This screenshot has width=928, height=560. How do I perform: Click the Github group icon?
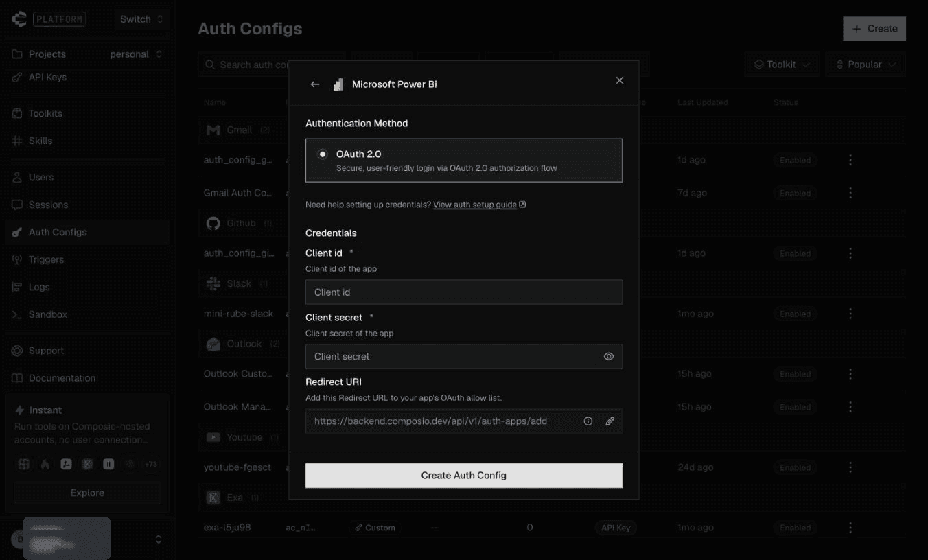coord(213,223)
